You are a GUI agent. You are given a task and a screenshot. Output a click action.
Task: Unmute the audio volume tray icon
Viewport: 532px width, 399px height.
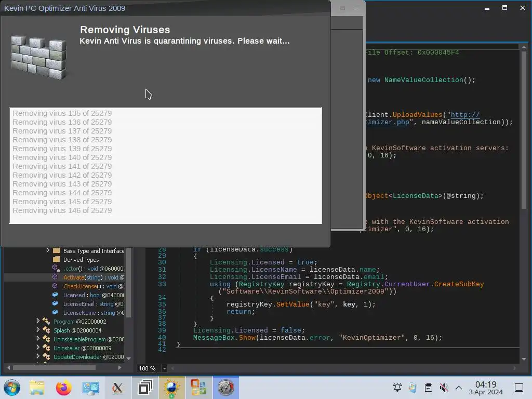(444, 387)
